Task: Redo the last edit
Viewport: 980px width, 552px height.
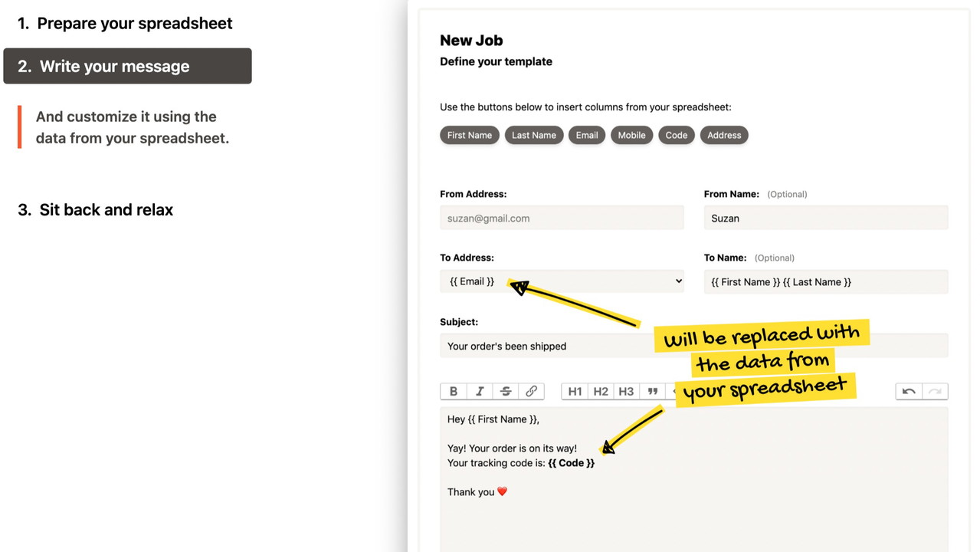Action: 935,391
